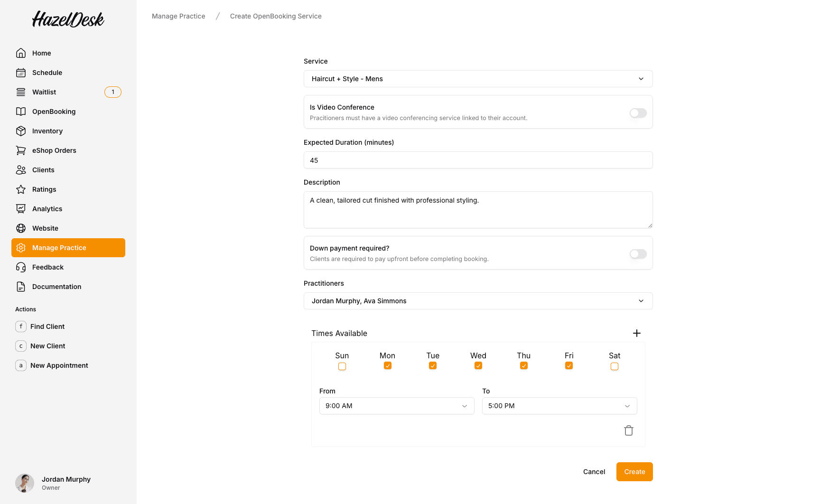
Task: Check the Sat availability checkbox
Action: point(614,366)
